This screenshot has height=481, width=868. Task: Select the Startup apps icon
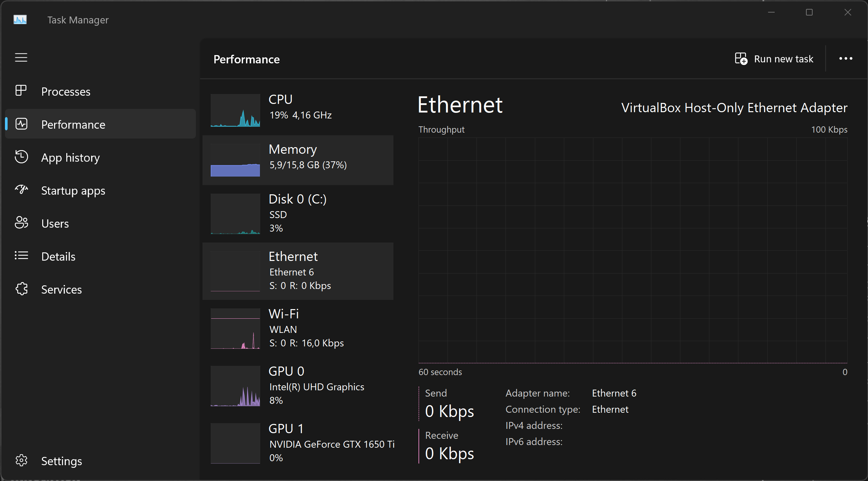click(x=21, y=189)
